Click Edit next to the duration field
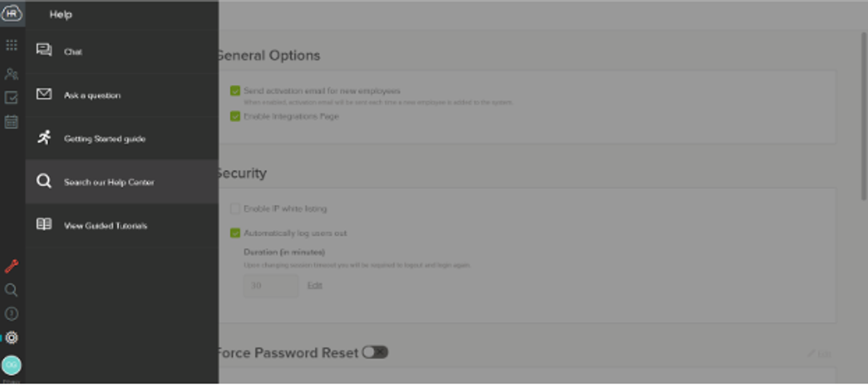868x389 pixels. pos(315,286)
